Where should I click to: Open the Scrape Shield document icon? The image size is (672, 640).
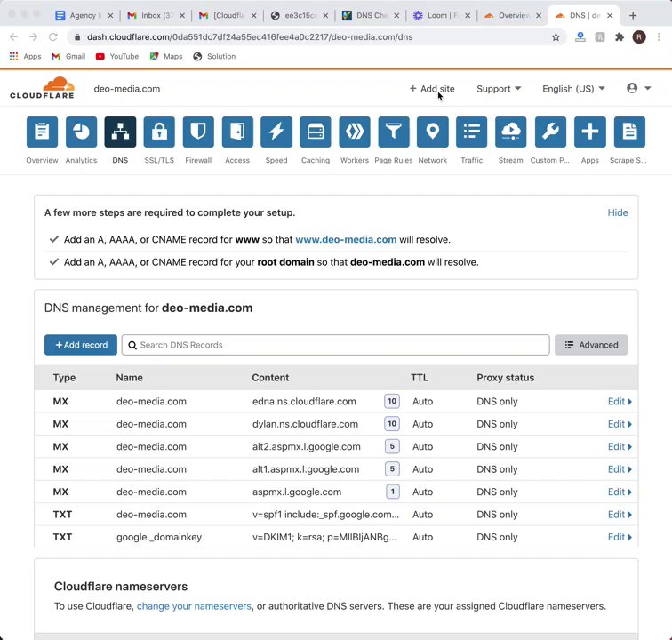point(629,132)
